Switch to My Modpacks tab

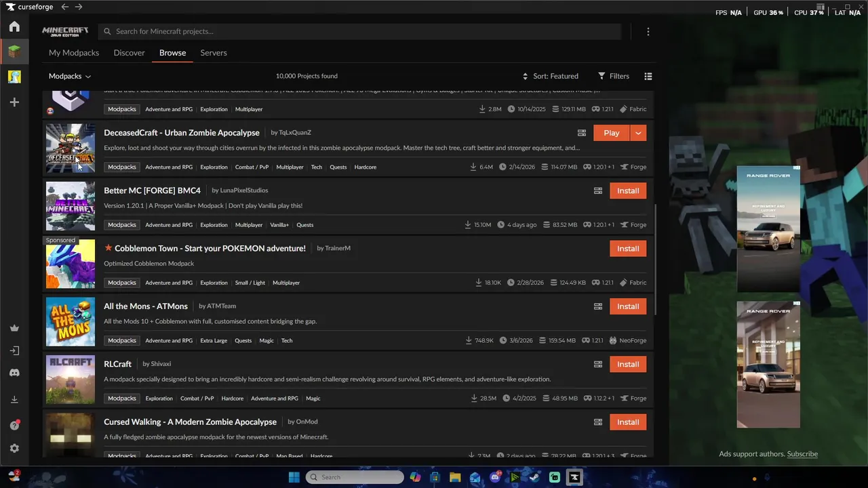74,53
